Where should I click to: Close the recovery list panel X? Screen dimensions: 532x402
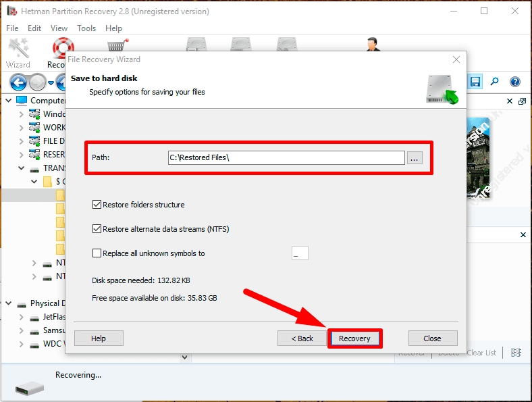pos(523,235)
